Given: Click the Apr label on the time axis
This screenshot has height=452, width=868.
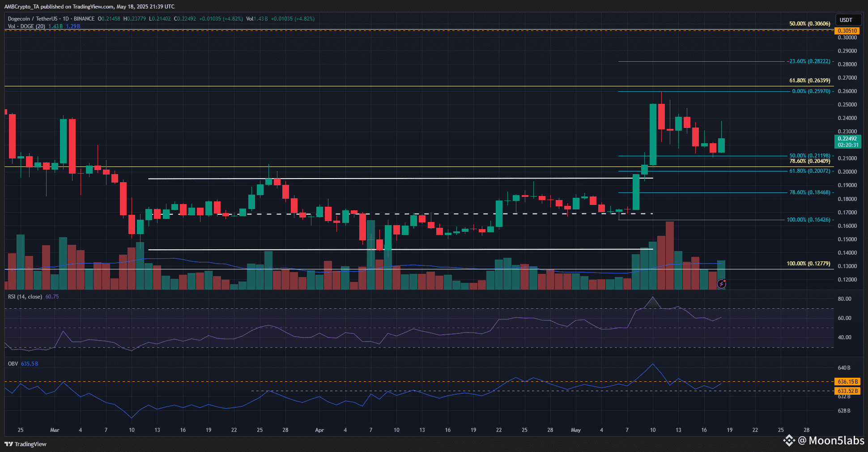Looking at the screenshot, I should point(319,430).
